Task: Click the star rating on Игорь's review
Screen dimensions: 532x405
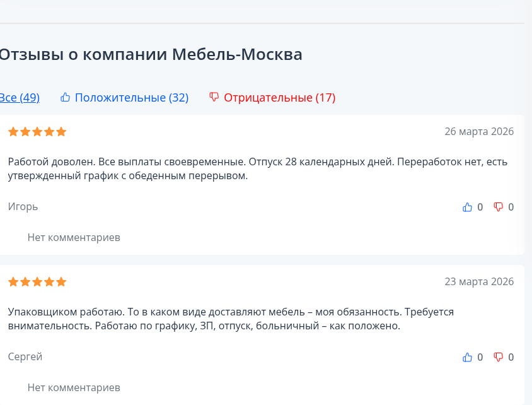Action: pos(37,132)
